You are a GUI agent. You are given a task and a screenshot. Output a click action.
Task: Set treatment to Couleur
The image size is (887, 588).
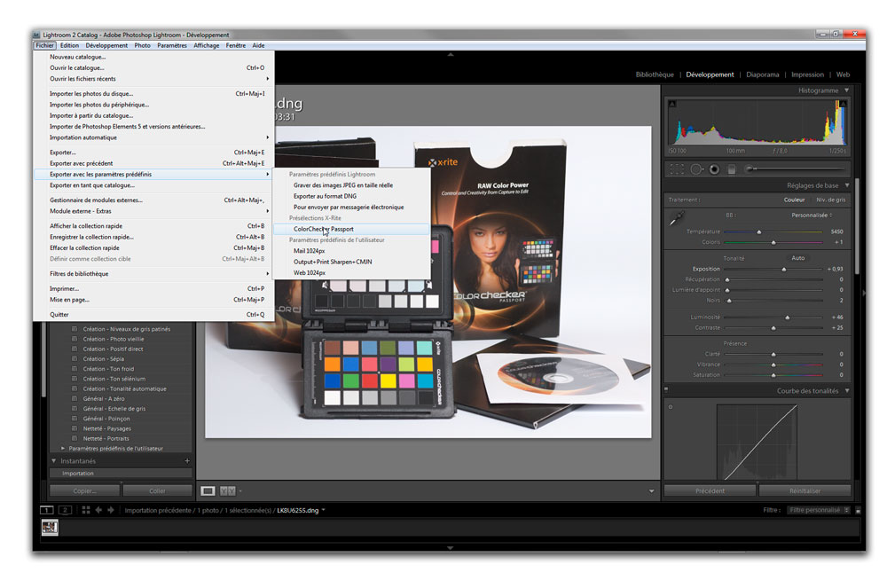(x=794, y=200)
